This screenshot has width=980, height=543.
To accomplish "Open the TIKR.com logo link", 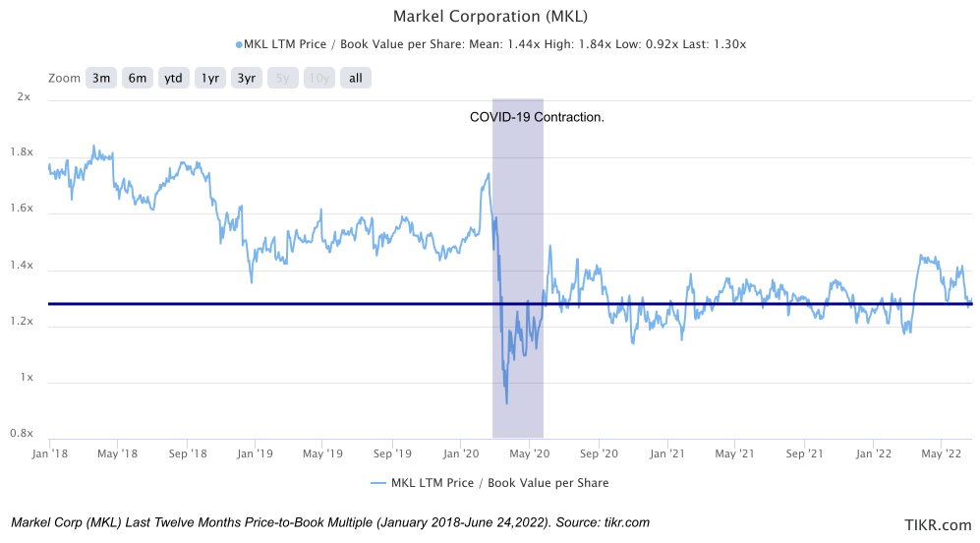I will pos(939,525).
